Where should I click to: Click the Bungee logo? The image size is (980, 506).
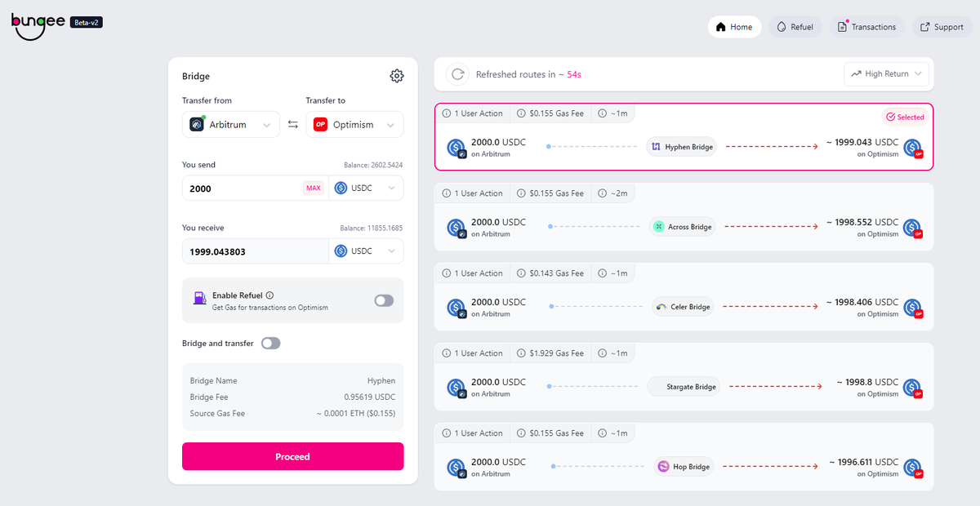click(38, 25)
